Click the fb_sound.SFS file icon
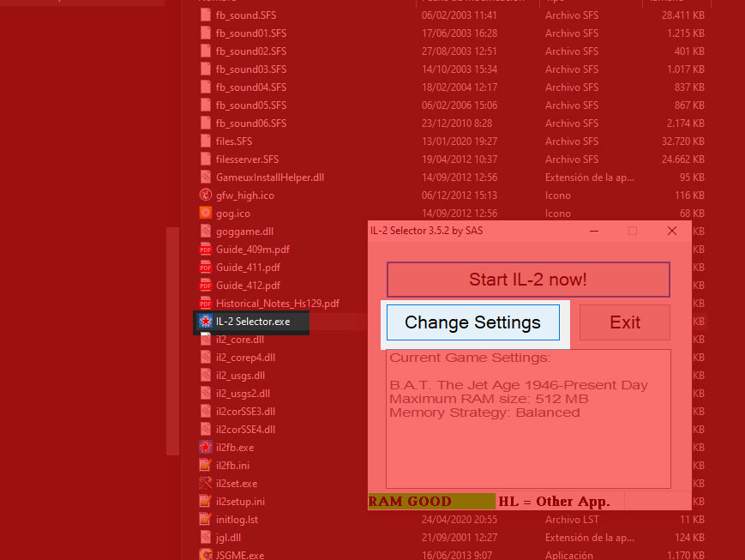 pyautogui.click(x=205, y=15)
